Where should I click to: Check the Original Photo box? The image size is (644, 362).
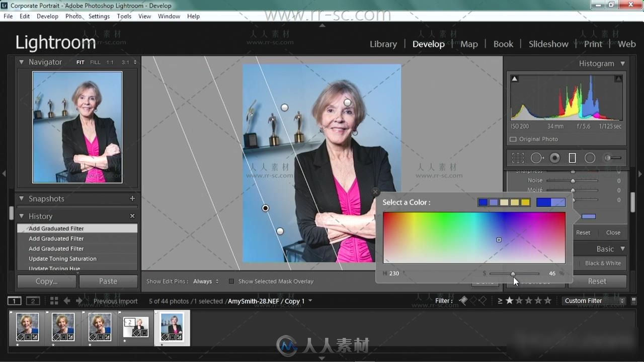tap(513, 139)
